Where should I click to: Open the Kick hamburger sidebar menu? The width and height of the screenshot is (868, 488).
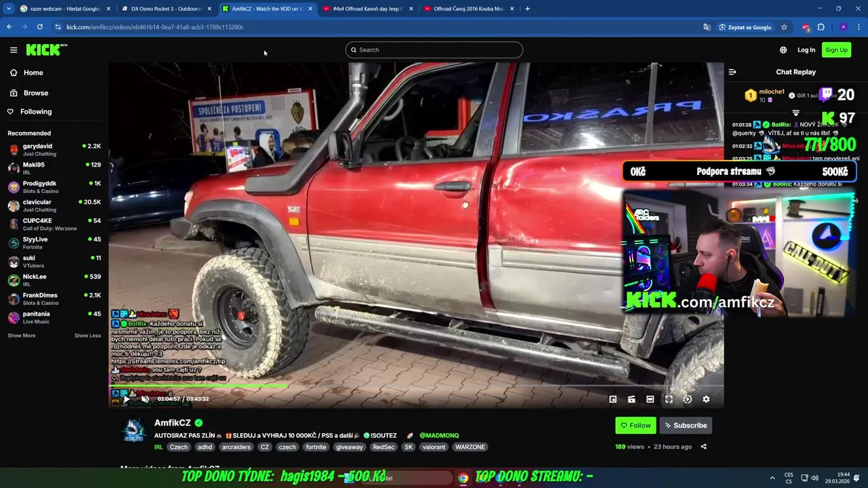click(x=14, y=49)
